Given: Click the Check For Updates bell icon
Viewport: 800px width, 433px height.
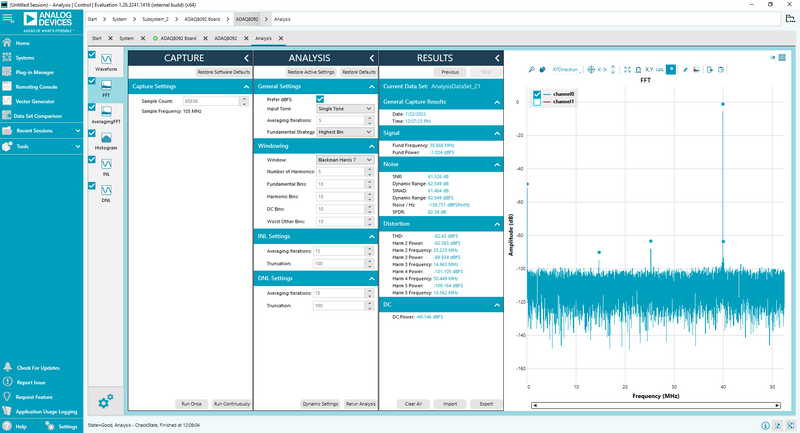Looking at the screenshot, I should tap(8, 368).
